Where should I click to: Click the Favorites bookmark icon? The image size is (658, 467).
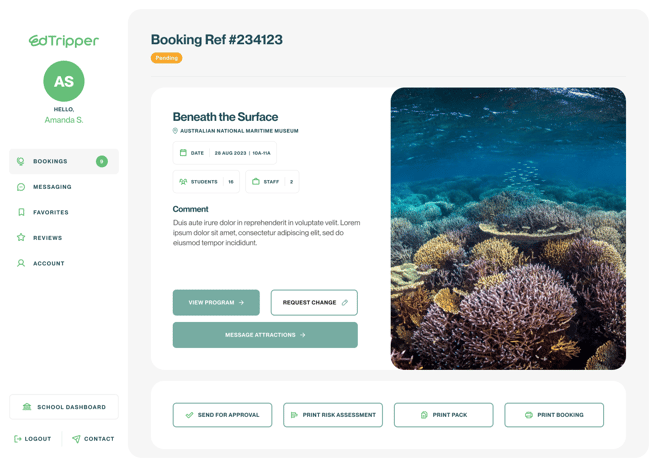[21, 212]
